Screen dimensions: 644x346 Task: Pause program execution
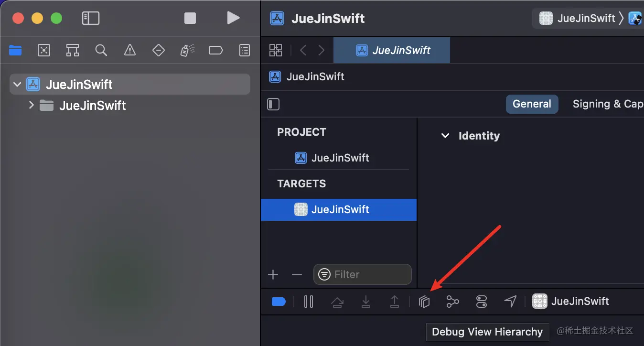click(309, 302)
